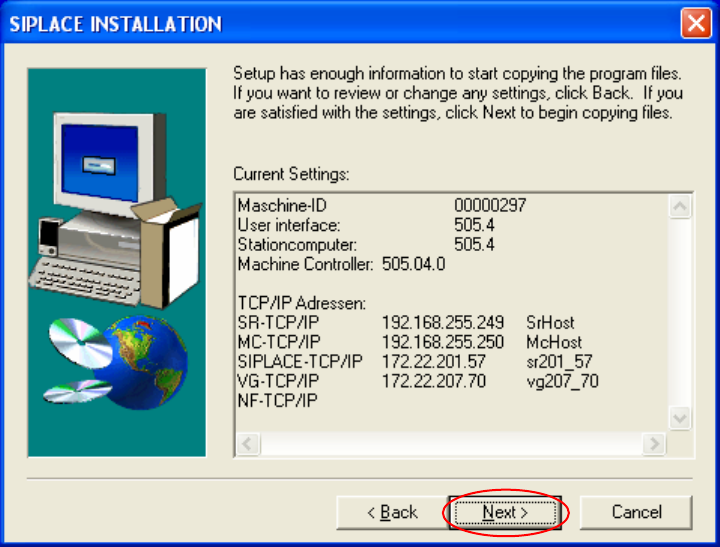Click the SR-TCP/IP address 192.168.255.249

443,322
